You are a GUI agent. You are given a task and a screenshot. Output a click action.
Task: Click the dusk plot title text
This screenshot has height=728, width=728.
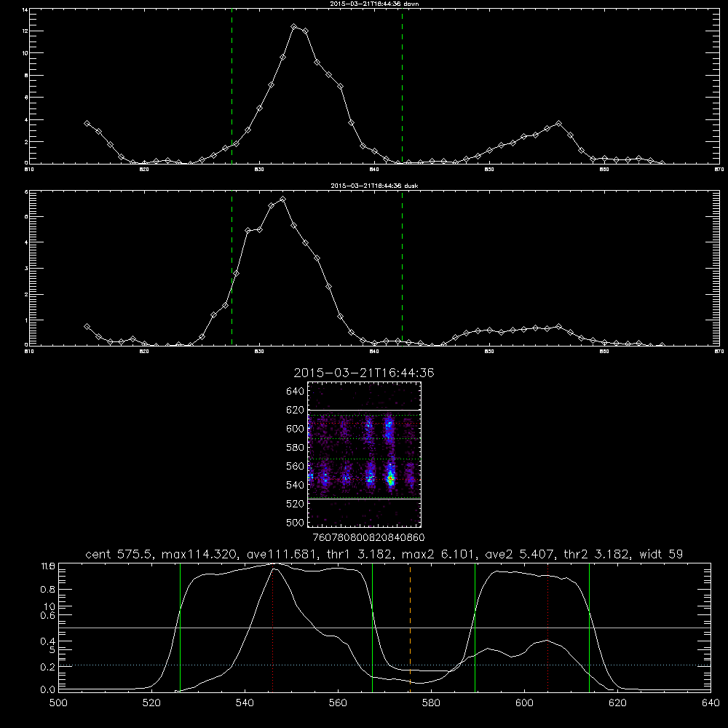374,186
